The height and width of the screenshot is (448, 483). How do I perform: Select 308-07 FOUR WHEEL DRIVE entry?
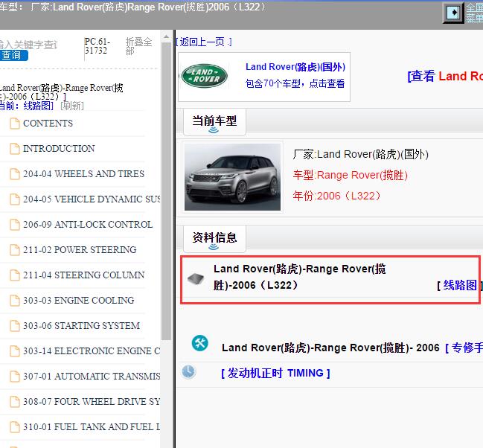point(92,401)
